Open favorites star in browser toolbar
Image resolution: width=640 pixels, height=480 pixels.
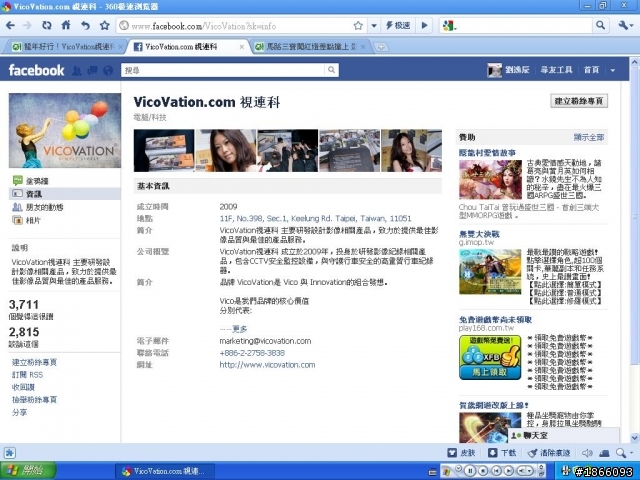point(104,26)
